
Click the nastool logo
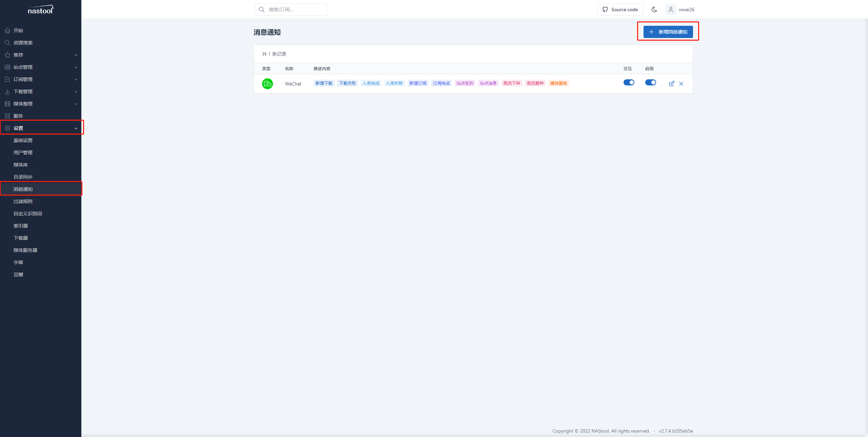pyautogui.click(x=40, y=10)
